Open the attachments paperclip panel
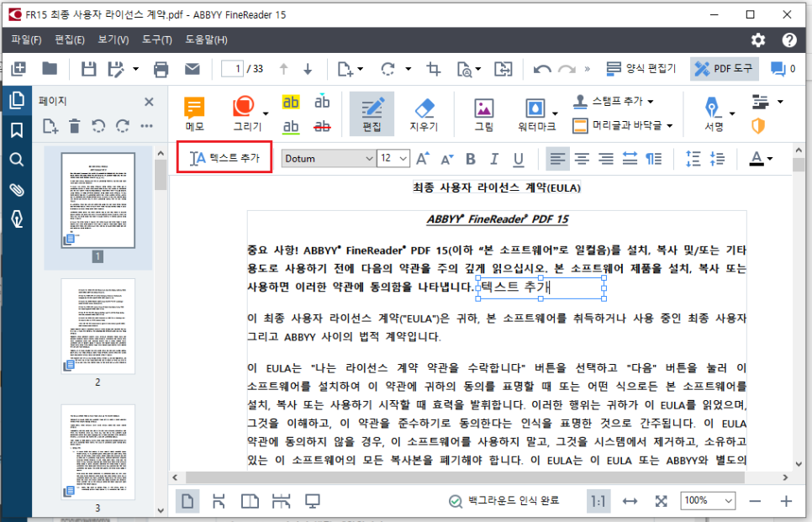812x522 pixels. pyautogui.click(x=17, y=190)
